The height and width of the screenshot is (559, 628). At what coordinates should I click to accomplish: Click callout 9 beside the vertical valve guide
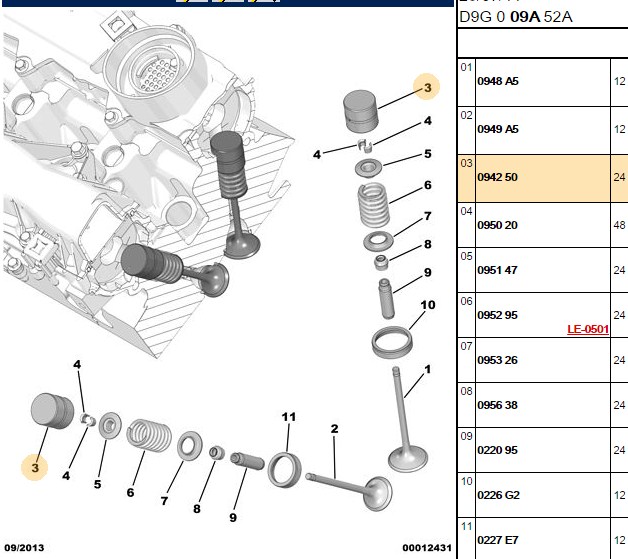pyautogui.click(x=428, y=273)
